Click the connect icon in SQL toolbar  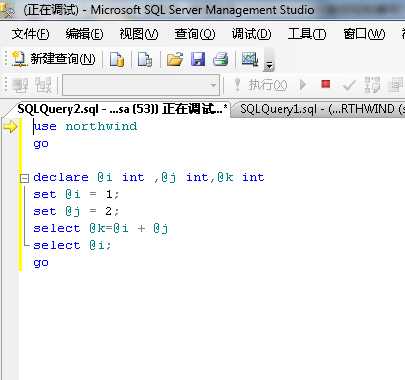tap(20, 85)
